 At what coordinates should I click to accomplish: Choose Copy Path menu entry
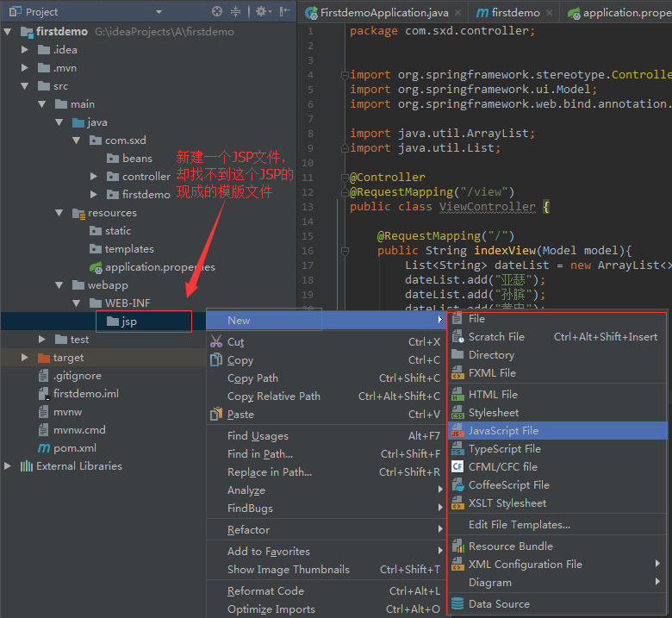pyautogui.click(x=327, y=378)
